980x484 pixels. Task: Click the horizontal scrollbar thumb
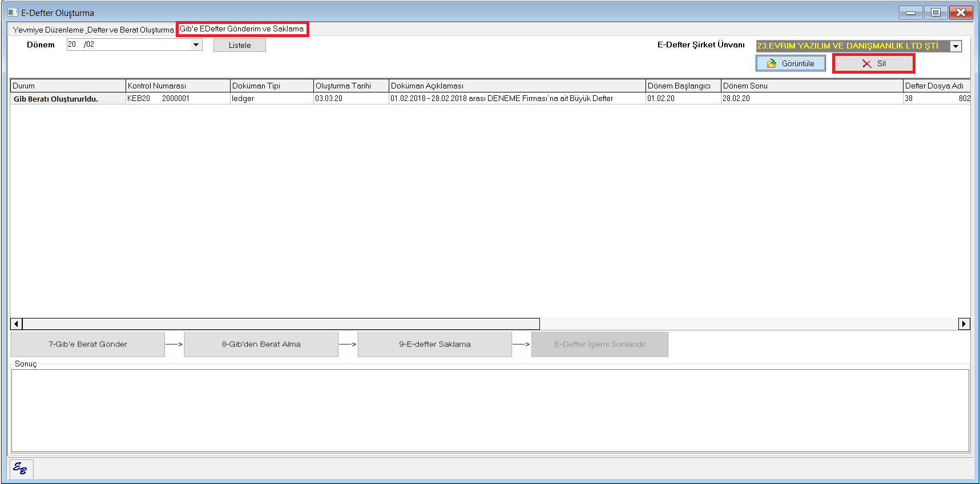point(281,324)
